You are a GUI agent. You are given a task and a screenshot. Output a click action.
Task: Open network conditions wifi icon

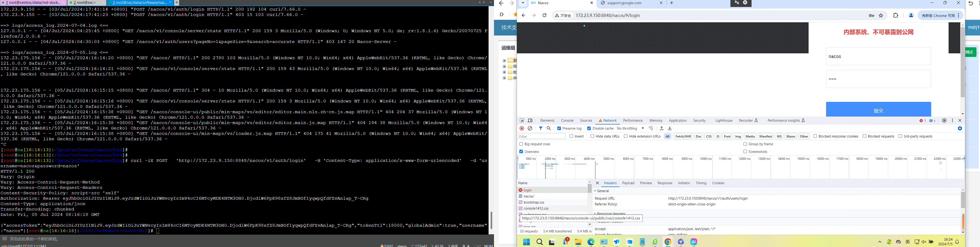[651, 129]
